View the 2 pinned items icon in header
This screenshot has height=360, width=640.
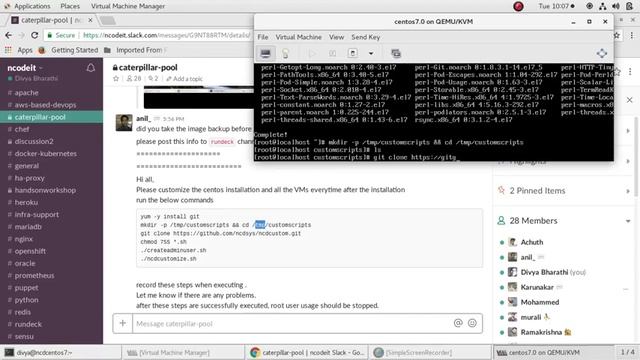pos(153,78)
